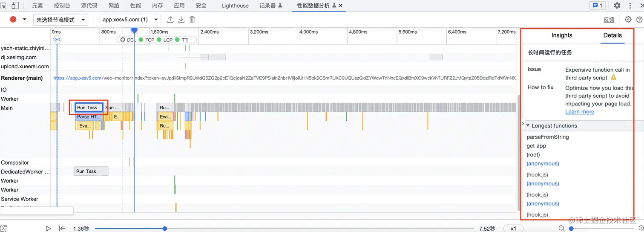Delete the recording with the trash icon
The height and width of the screenshot is (232, 644).
(192, 20)
